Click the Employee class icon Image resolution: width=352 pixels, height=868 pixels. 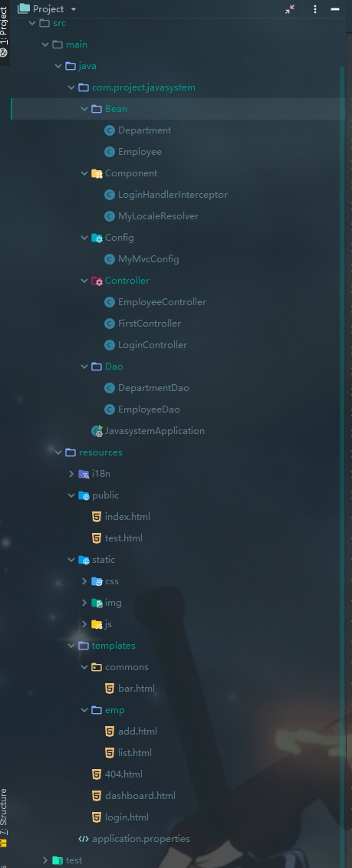click(x=110, y=152)
